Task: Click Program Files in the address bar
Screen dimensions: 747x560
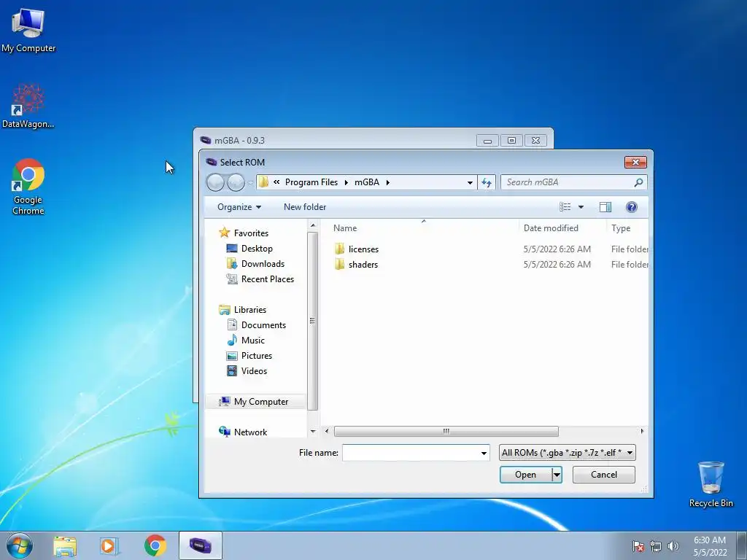Action: click(311, 182)
